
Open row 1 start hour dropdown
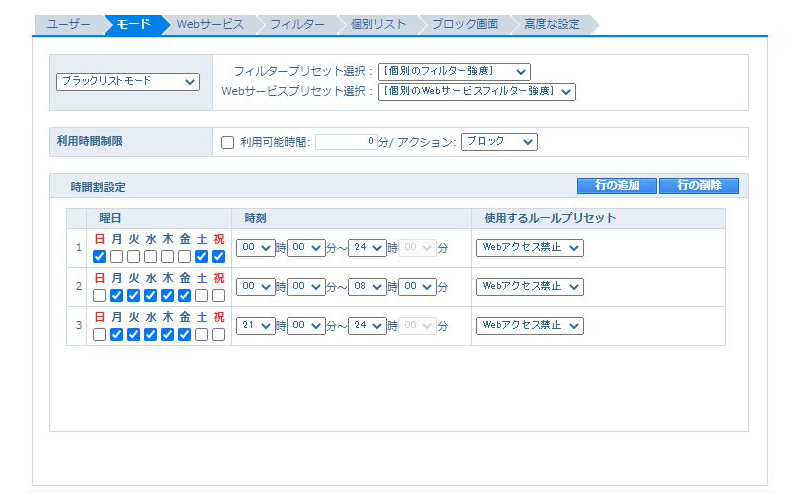[x=256, y=247]
